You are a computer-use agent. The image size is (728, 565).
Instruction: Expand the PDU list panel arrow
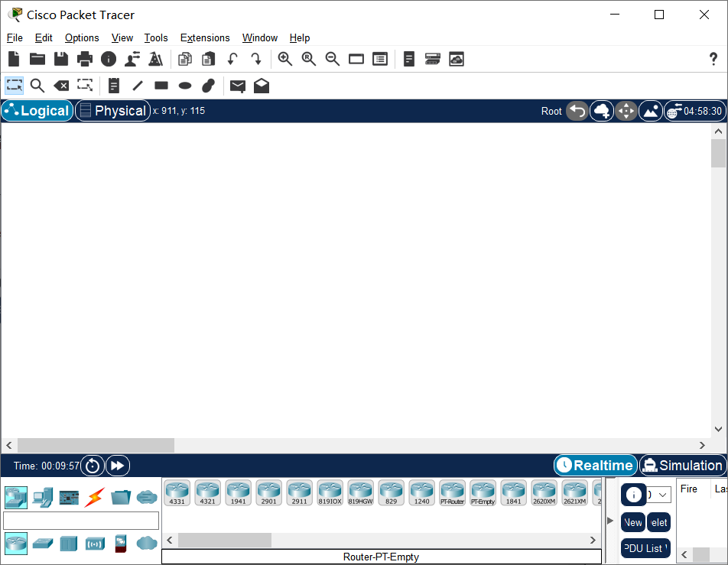(610, 521)
